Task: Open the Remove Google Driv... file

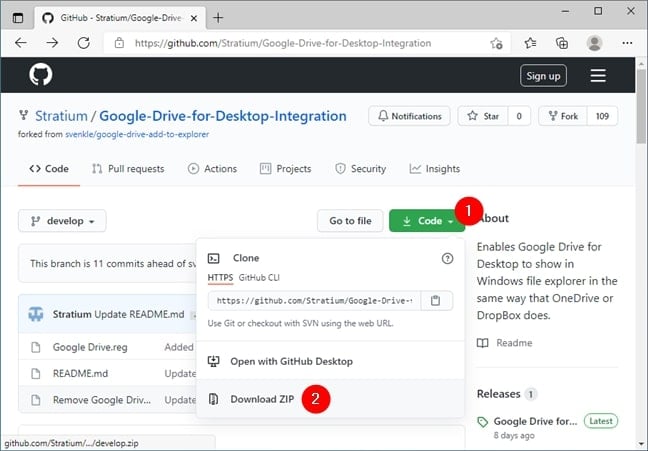Action: tap(102, 400)
